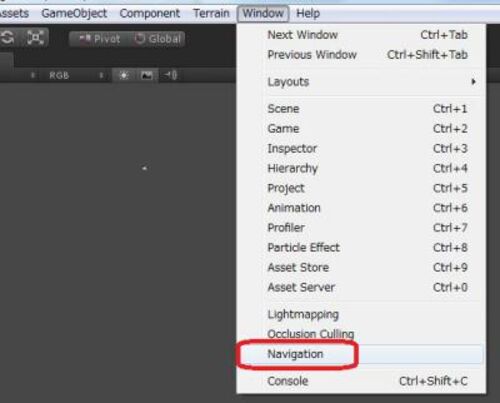Open the Assets menu
This screenshot has width=500, height=403.
click(15, 13)
